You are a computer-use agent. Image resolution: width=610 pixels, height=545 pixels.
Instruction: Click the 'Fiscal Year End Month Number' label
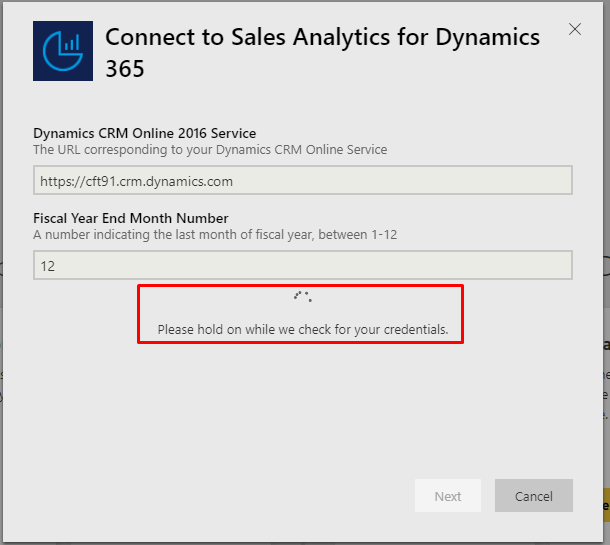click(131, 218)
